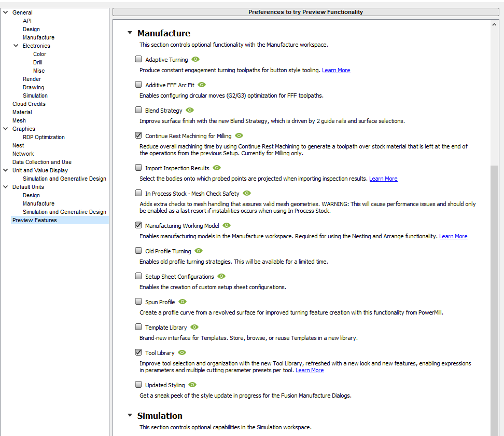The image size is (504, 436).
Task: Check the Spun Profile checkbox
Action: click(x=138, y=301)
